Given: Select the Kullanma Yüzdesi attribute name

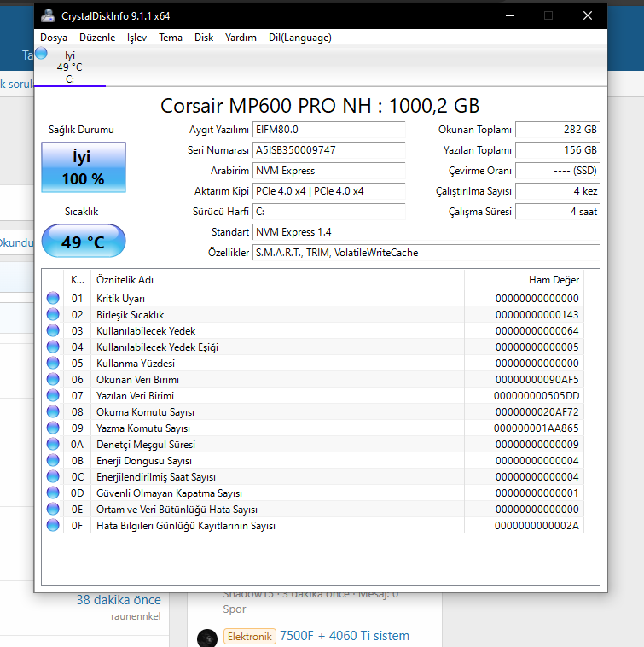Looking at the screenshot, I should (x=136, y=364).
